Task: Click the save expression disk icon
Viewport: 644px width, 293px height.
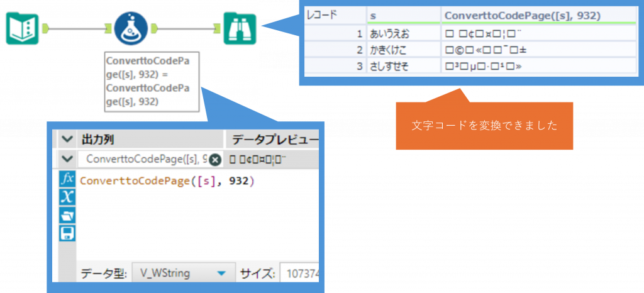Action: 67,233
